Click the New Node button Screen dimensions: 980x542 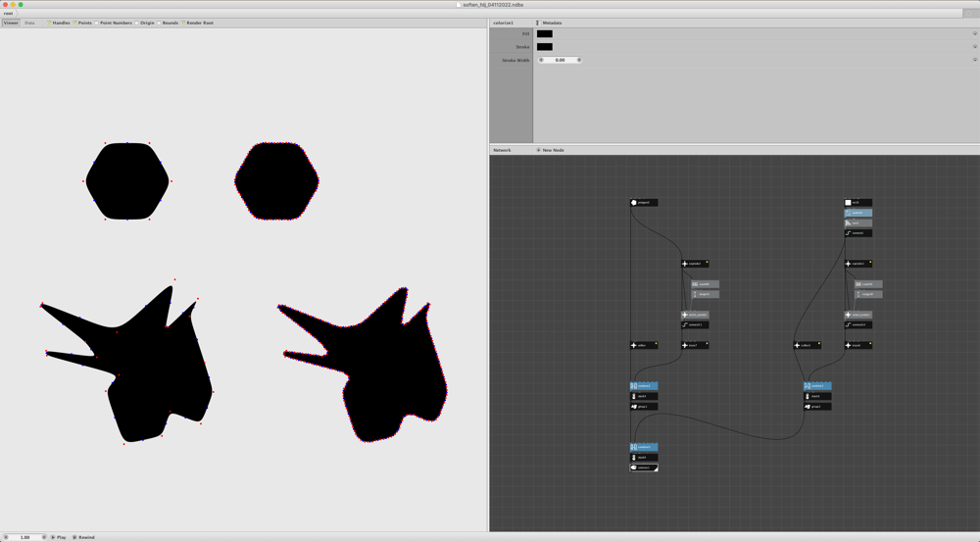pos(550,150)
